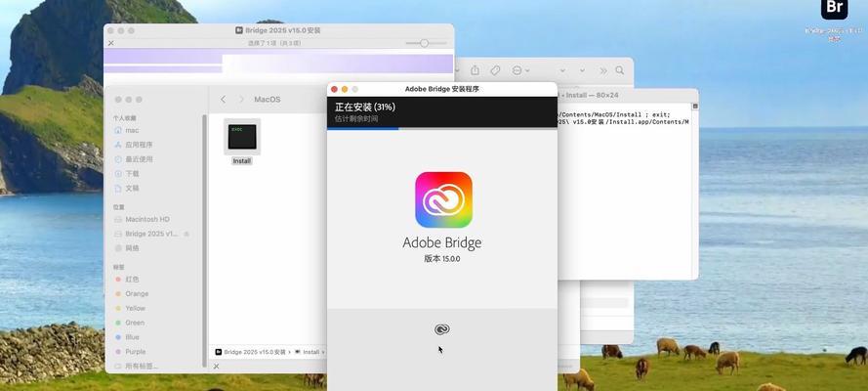The image size is (868, 391).
Task: Click the 版本 15.0.0 version text
Action: point(441,259)
